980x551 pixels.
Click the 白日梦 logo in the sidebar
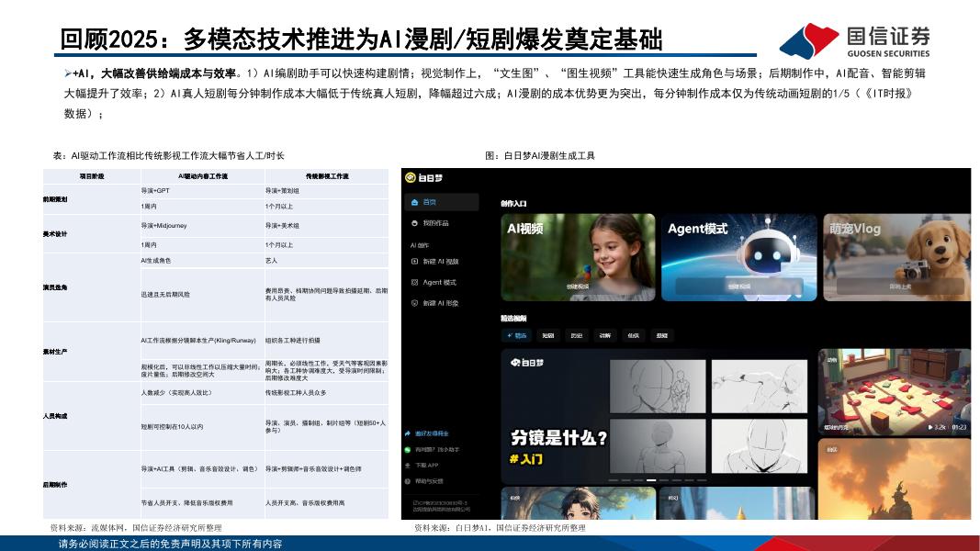point(423,178)
